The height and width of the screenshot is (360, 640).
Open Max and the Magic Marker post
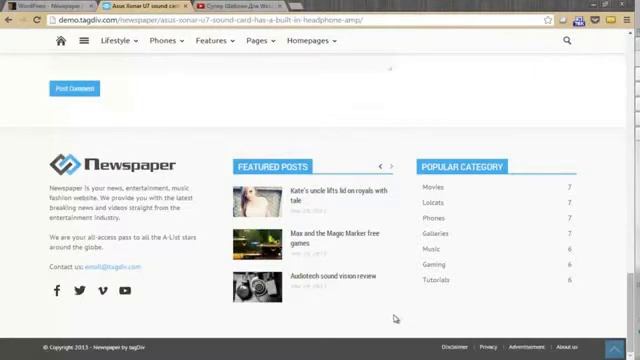(x=335, y=238)
